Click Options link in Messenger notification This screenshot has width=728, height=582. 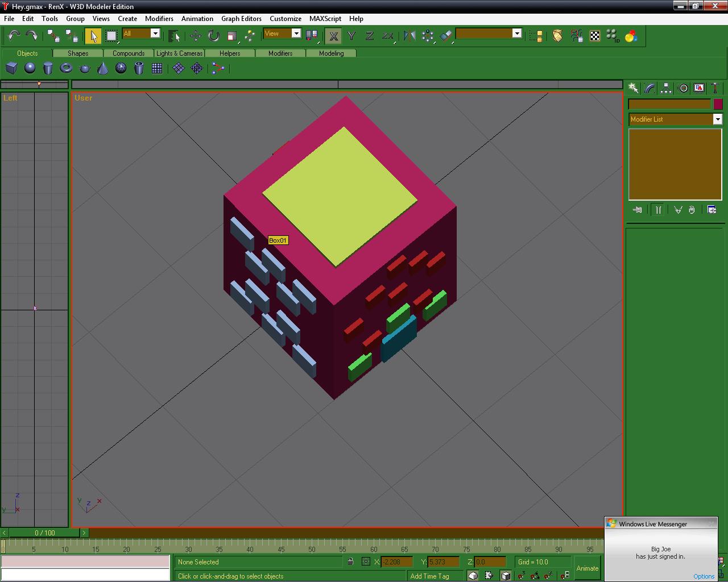point(704,576)
